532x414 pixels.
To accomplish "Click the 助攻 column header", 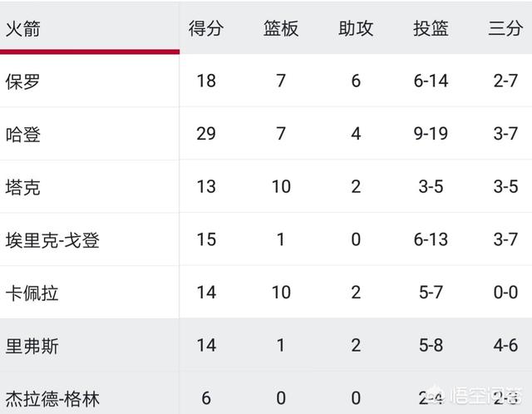I will click(356, 28).
